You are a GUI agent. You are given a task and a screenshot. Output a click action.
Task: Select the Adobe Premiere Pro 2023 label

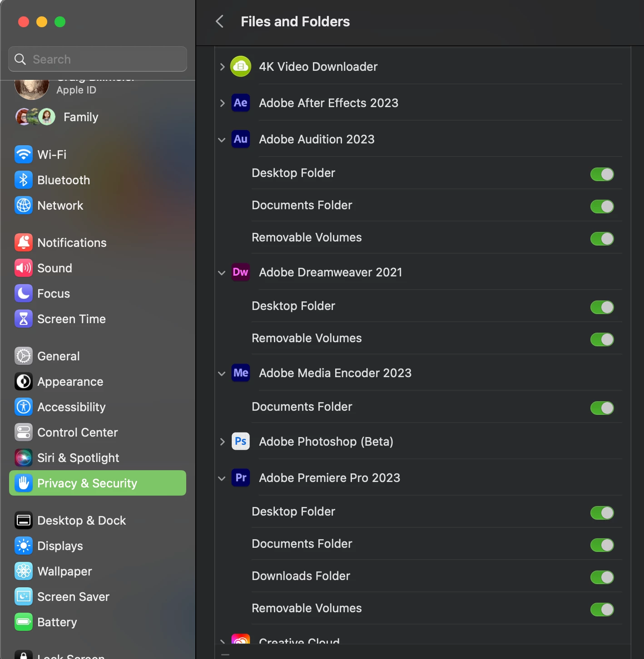pyautogui.click(x=330, y=478)
